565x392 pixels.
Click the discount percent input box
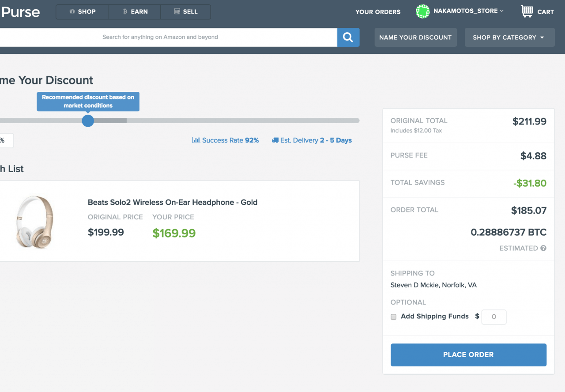coord(6,140)
